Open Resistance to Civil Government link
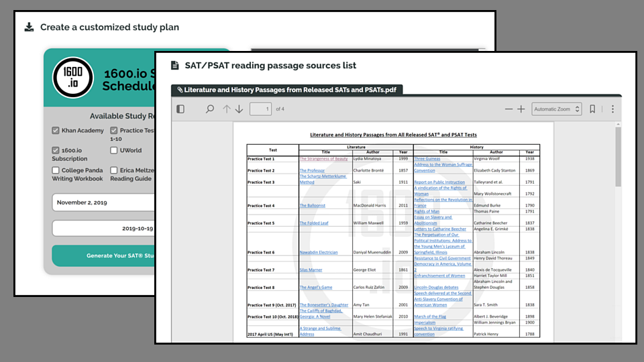The image size is (644, 362). click(x=442, y=258)
